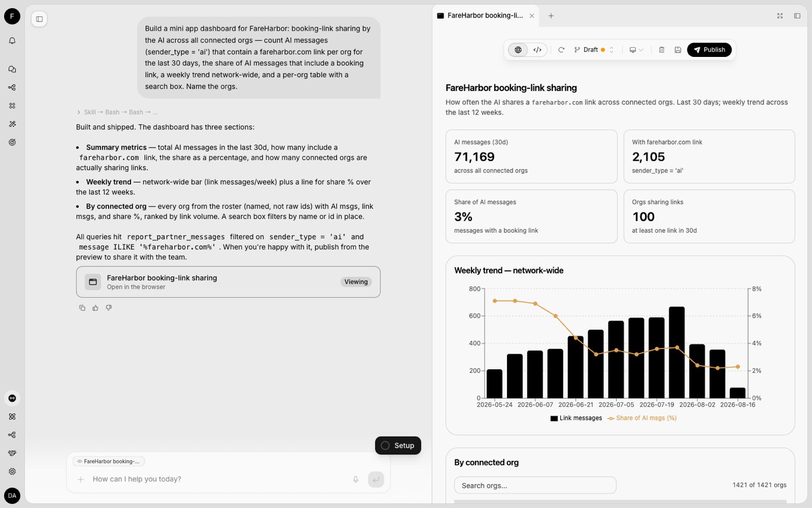Focus the 'How can I help you today?' input

pos(217,480)
